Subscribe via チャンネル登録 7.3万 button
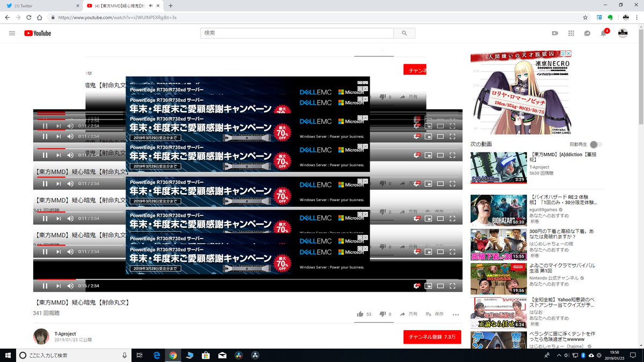This screenshot has width=644, height=362. point(432,337)
